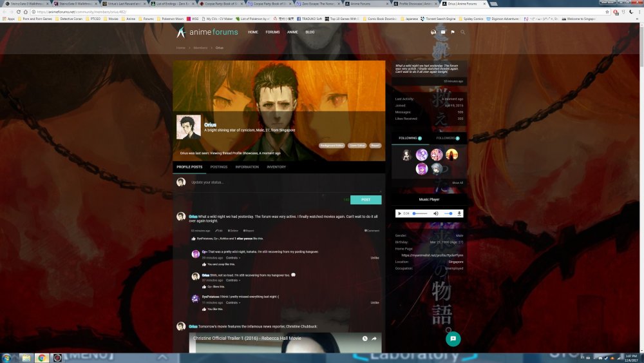644x363 pixels.
Task: Open the myanimelist.net home page link
Action: click(x=432, y=255)
